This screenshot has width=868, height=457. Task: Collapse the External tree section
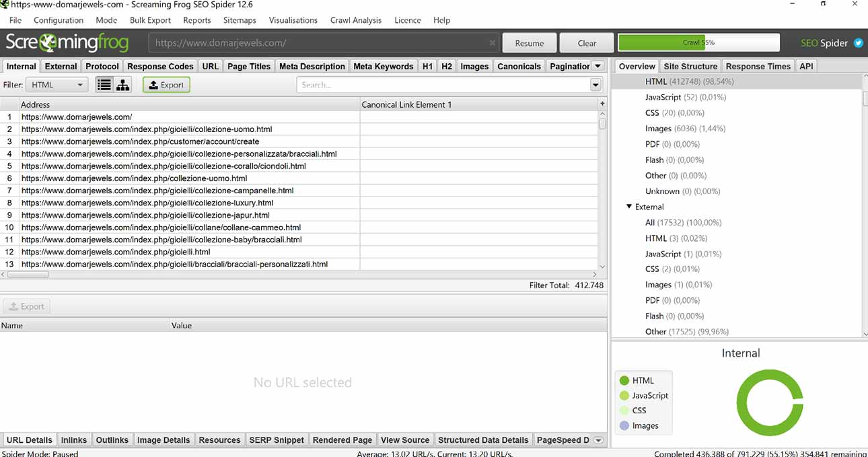[629, 207]
